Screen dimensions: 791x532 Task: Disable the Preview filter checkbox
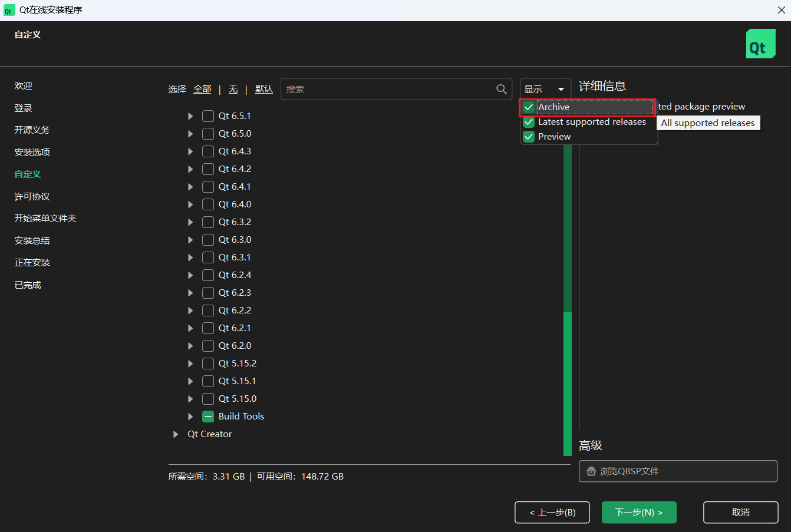pos(529,137)
